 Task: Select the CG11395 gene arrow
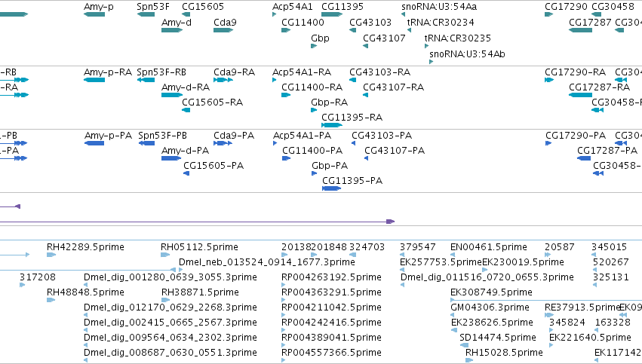point(332,14)
